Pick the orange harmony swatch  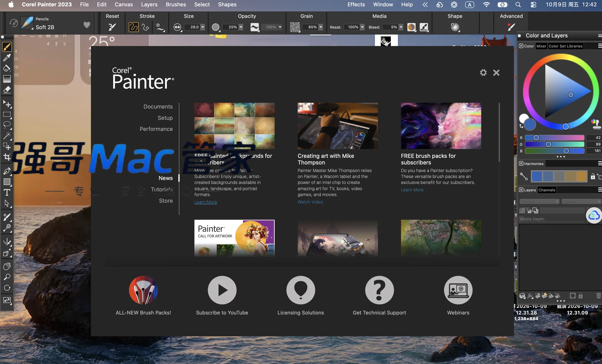click(581, 176)
